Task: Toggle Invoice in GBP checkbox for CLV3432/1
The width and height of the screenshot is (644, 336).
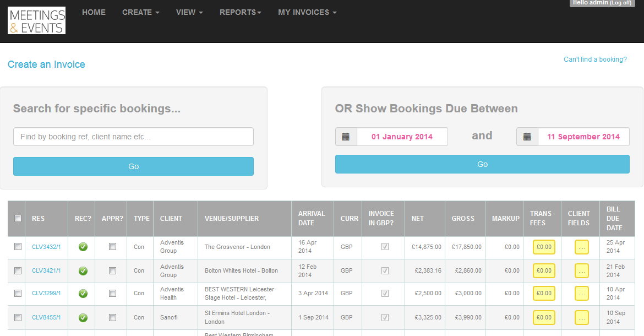Action: point(385,246)
